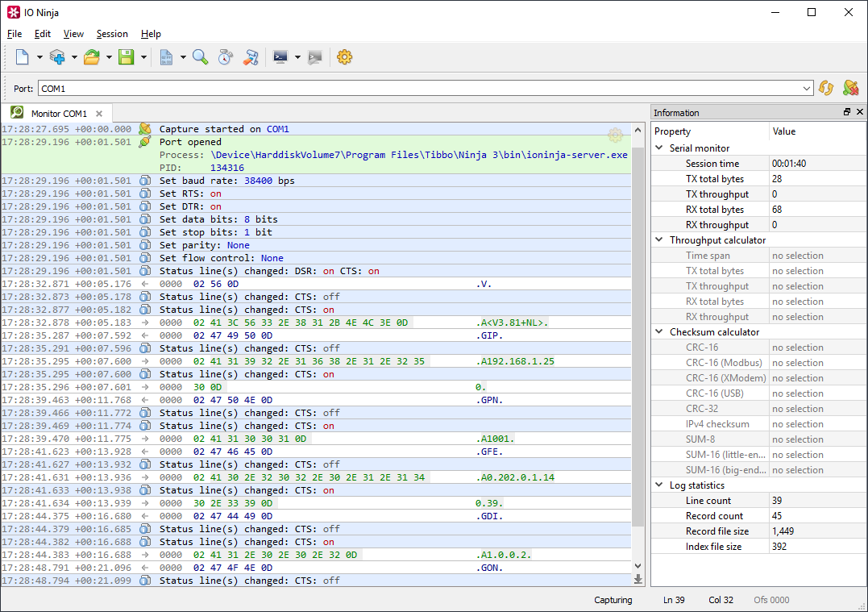Open the terminal dropdown arrow

297,57
